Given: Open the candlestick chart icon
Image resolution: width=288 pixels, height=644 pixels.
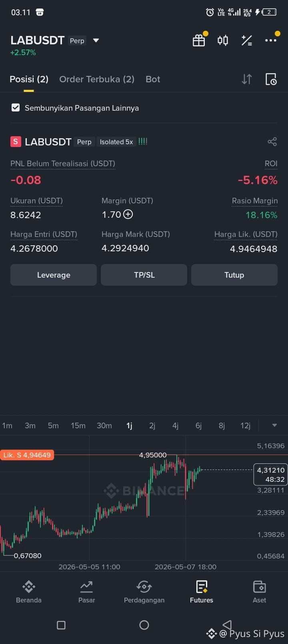Looking at the screenshot, I should pyautogui.click(x=223, y=40).
